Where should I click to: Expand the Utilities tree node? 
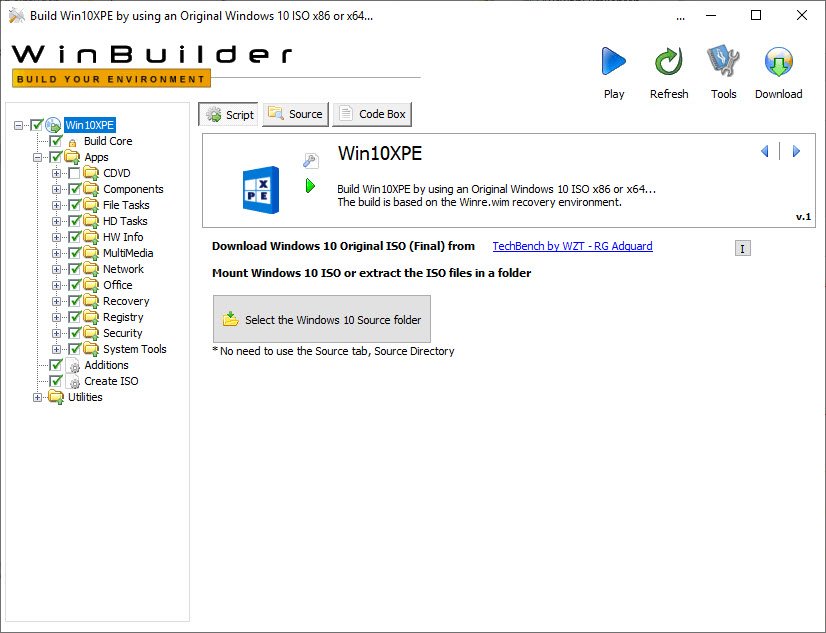pos(37,398)
